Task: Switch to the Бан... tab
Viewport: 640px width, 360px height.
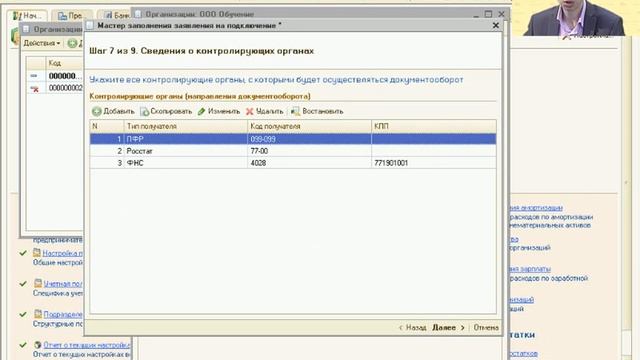Action: tap(117, 16)
